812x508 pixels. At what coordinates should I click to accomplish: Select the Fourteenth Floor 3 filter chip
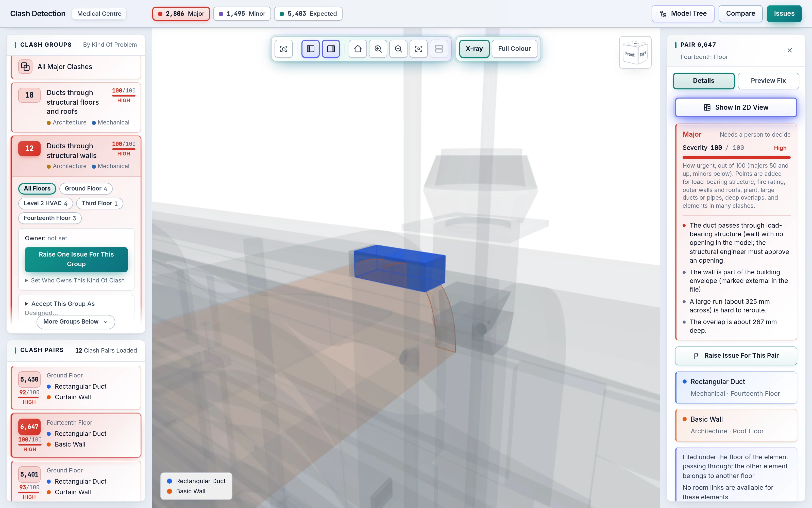pyautogui.click(x=50, y=218)
